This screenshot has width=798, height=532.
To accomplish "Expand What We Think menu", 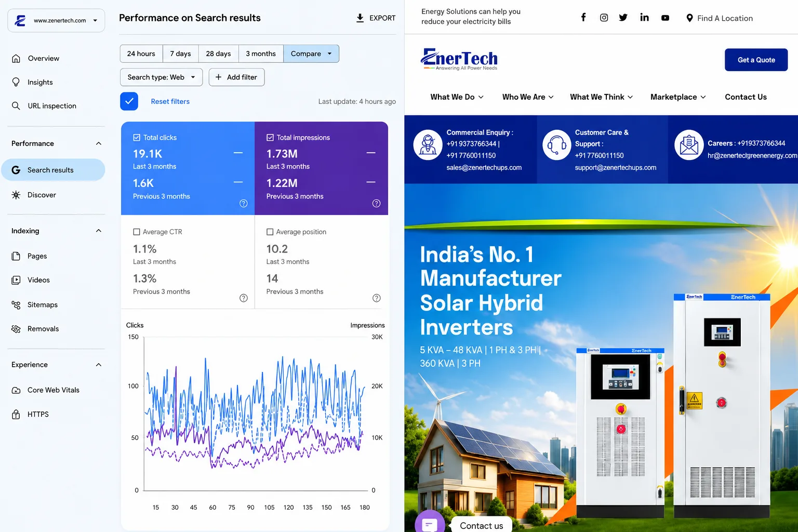I will [x=602, y=97].
